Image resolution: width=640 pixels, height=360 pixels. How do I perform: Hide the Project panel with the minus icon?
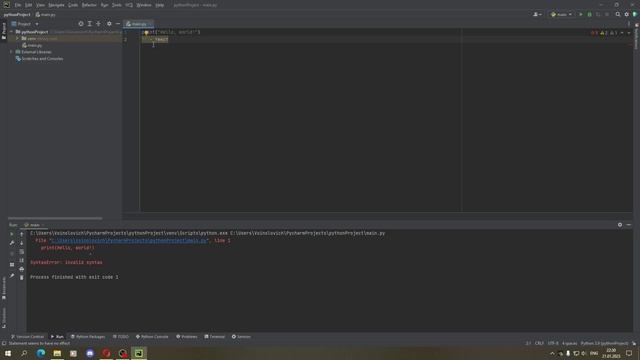(118, 24)
